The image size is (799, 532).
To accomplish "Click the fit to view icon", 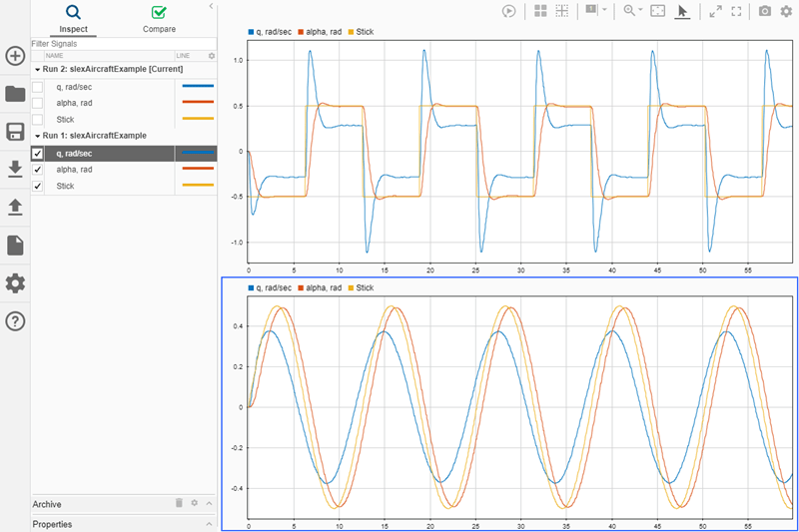I will 658,11.
